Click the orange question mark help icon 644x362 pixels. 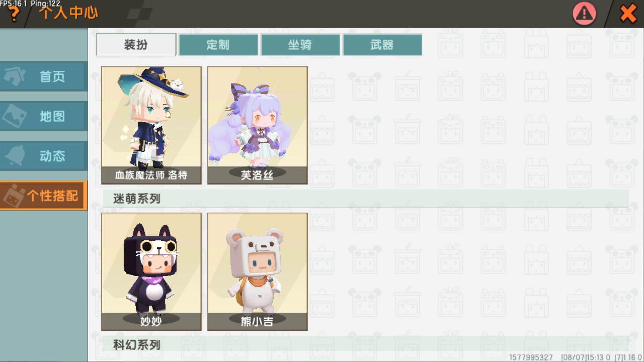coord(13,14)
